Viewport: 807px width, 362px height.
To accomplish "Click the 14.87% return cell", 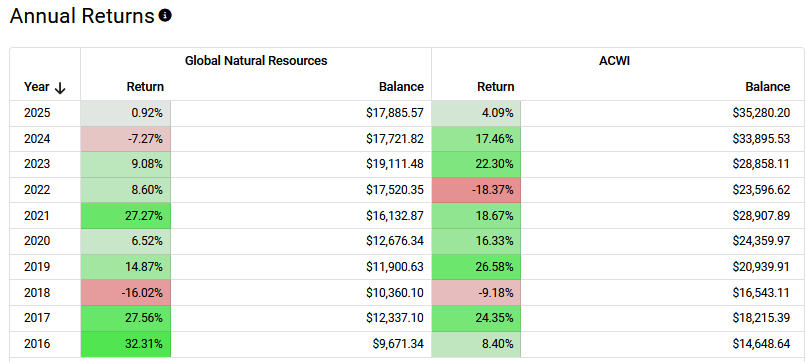I will (x=126, y=267).
